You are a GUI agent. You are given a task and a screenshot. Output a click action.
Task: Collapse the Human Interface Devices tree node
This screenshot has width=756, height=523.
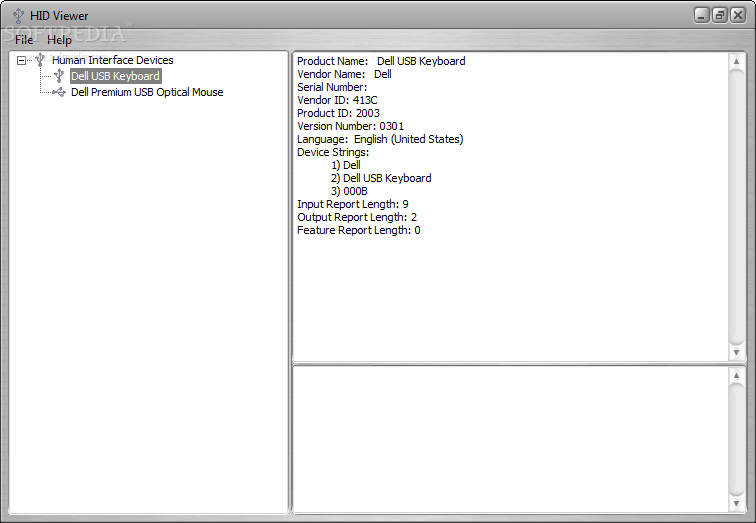21,60
